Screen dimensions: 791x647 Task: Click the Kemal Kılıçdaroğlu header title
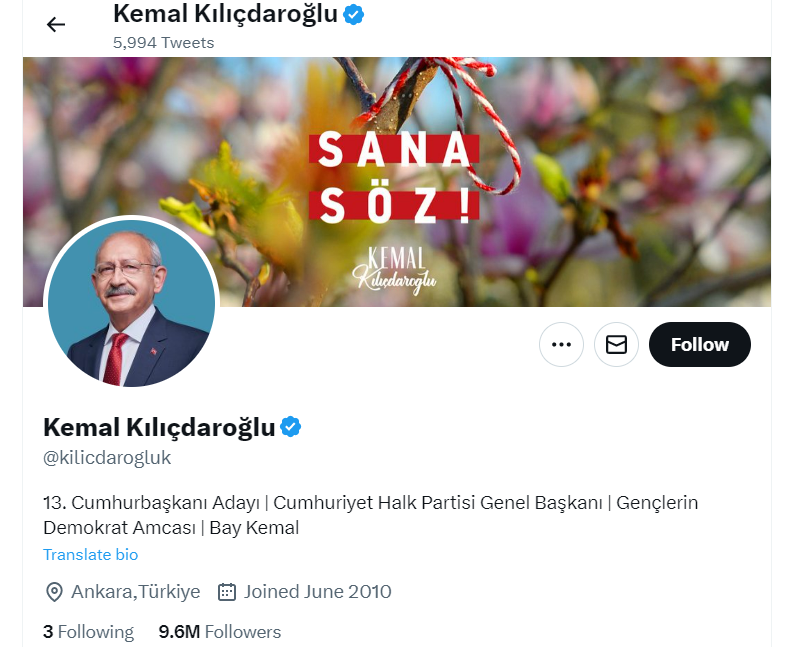[225, 14]
